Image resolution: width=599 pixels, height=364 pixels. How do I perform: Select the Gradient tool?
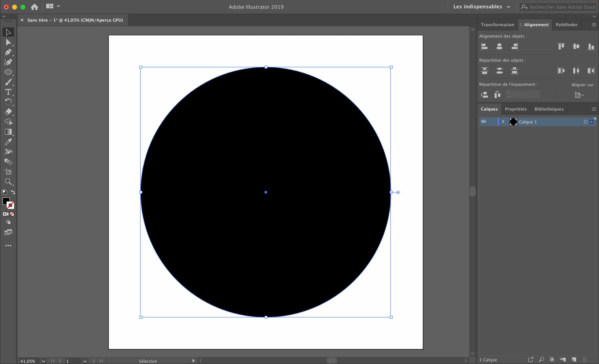pos(8,132)
